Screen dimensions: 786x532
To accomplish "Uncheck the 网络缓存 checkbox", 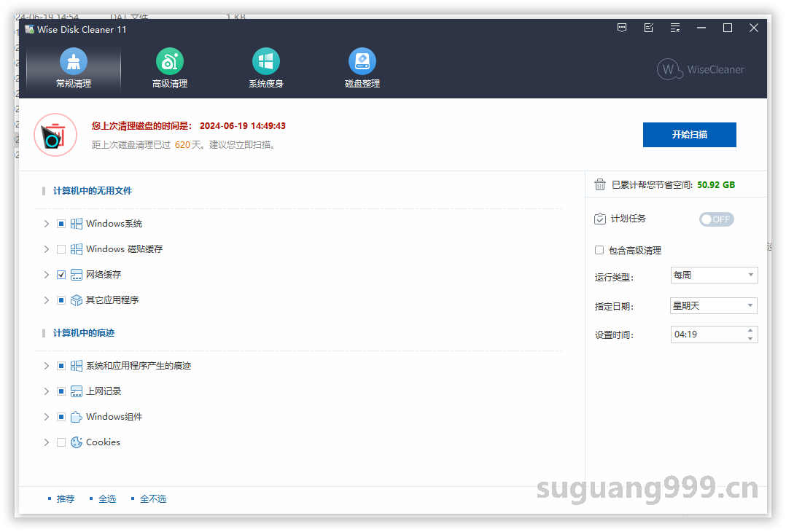I will click(x=61, y=275).
